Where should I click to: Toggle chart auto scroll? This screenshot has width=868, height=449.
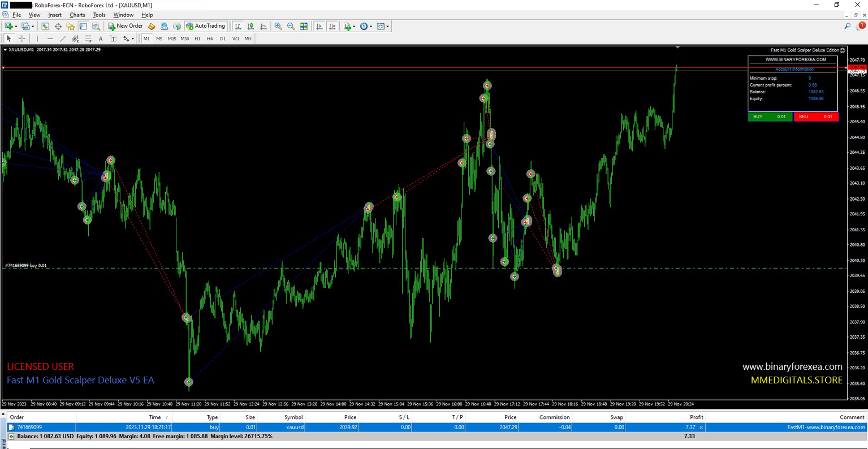(x=319, y=26)
